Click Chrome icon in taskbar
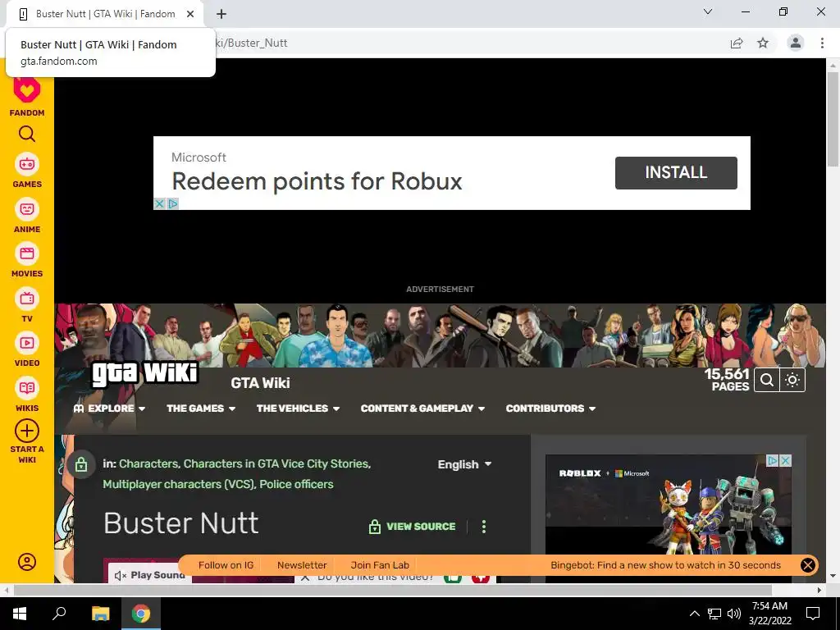This screenshot has width=840, height=630. tap(141, 614)
